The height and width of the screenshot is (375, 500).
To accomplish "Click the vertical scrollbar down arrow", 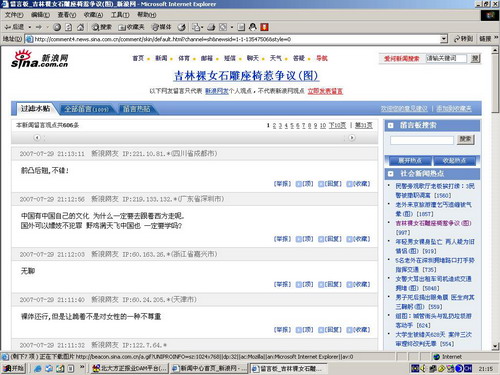I will (x=495, y=346).
